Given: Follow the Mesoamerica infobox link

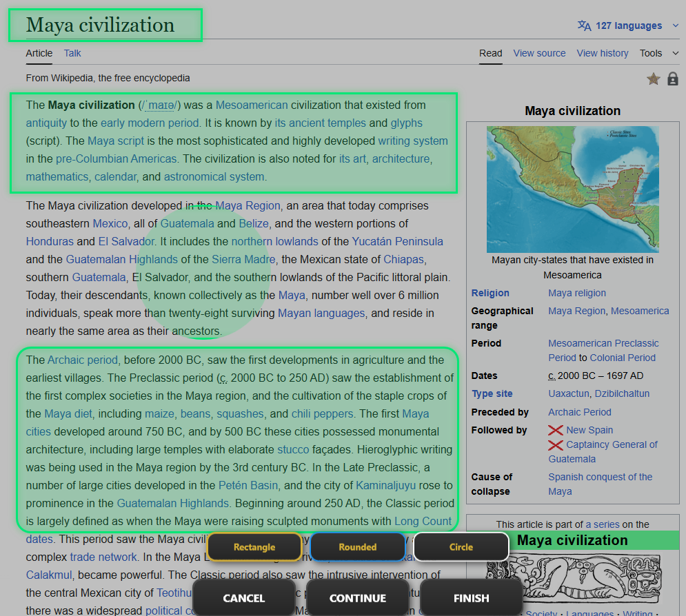Looking at the screenshot, I should (640, 311).
